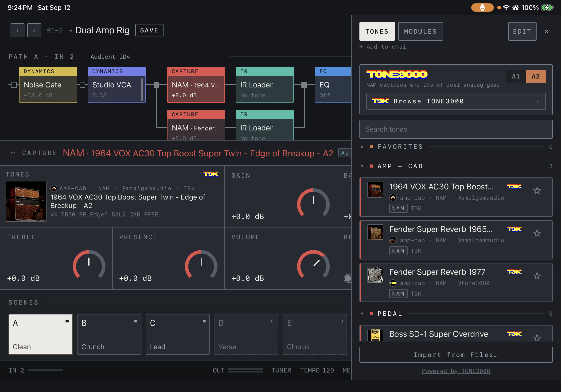Click the T3K logo in the TONES section
The width and height of the screenshot is (561, 392).
pos(211,174)
